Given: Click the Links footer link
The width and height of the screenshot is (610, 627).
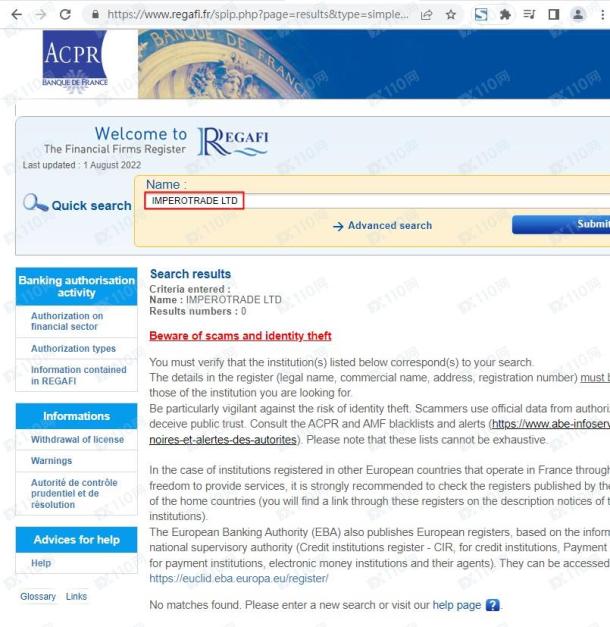Looking at the screenshot, I should point(76,597).
